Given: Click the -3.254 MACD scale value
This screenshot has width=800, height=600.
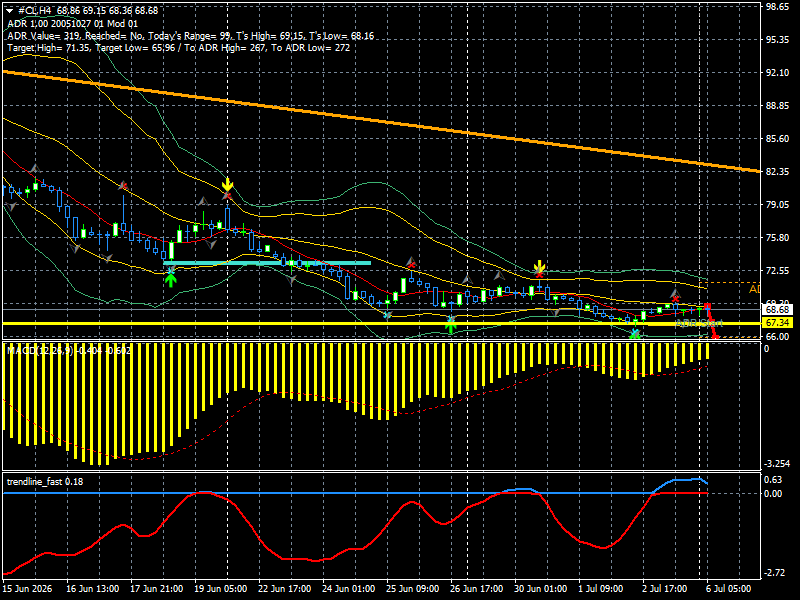Looking at the screenshot, I should pyautogui.click(x=777, y=464).
